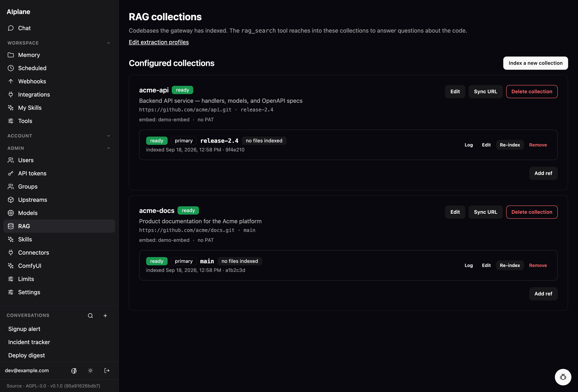Image resolution: width=578 pixels, height=392 pixels.
Task: Remove the main ref
Action: 538,266
